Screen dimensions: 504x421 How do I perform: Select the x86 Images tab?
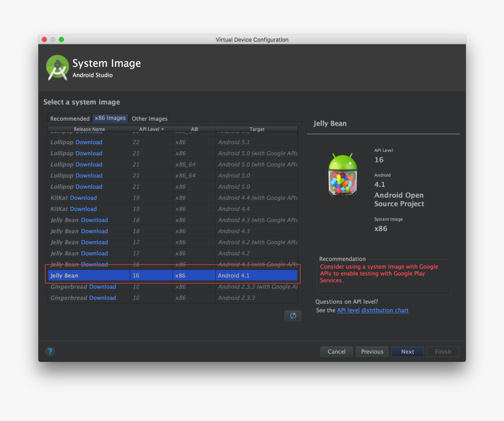pyautogui.click(x=110, y=118)
